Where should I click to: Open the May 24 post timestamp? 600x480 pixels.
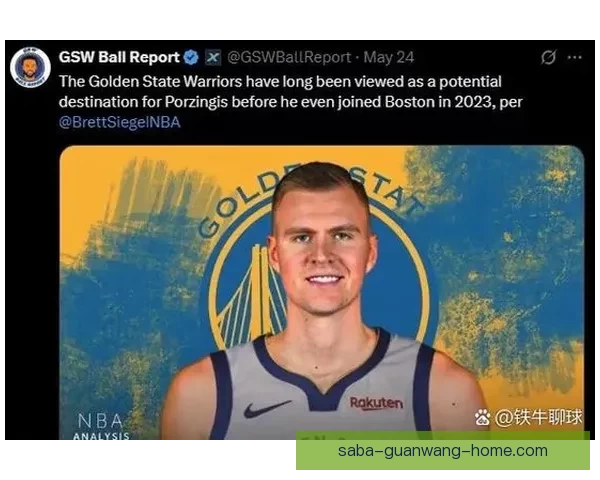click(x=389, y=57)
